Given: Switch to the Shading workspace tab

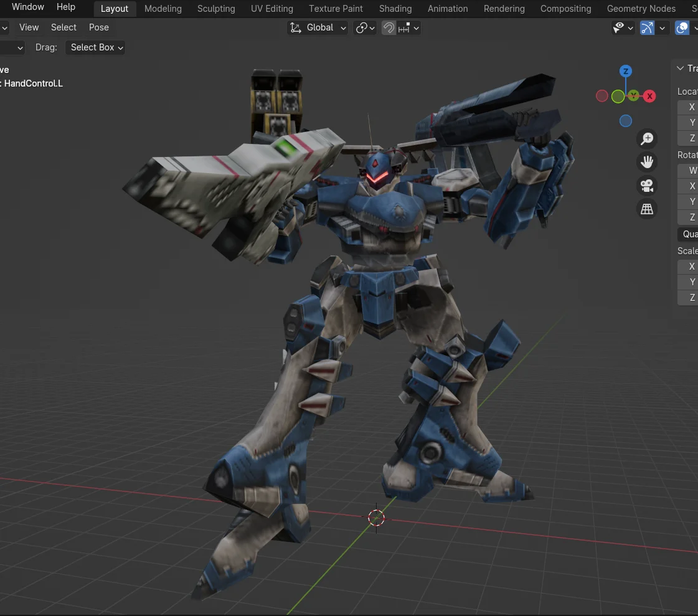Looking at the screenshot, I should 395,9.
